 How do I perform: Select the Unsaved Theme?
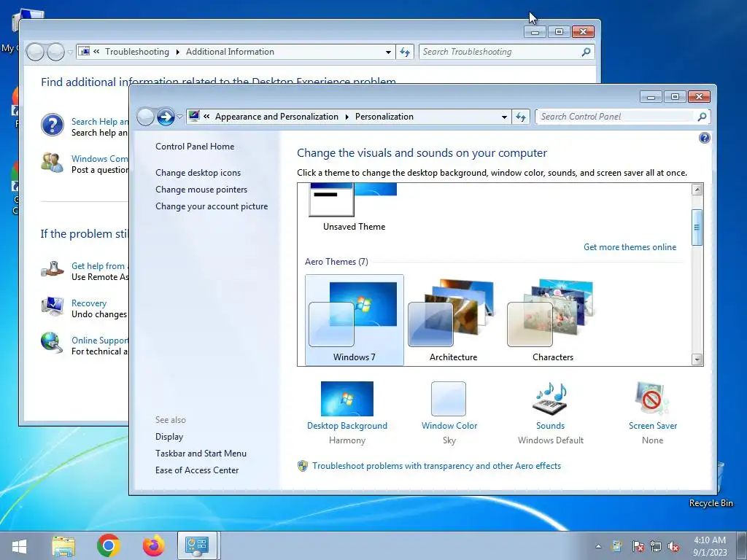(354, 207)
